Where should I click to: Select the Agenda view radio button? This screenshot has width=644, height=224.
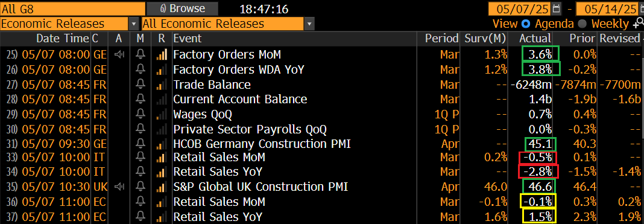coord(526,24)
